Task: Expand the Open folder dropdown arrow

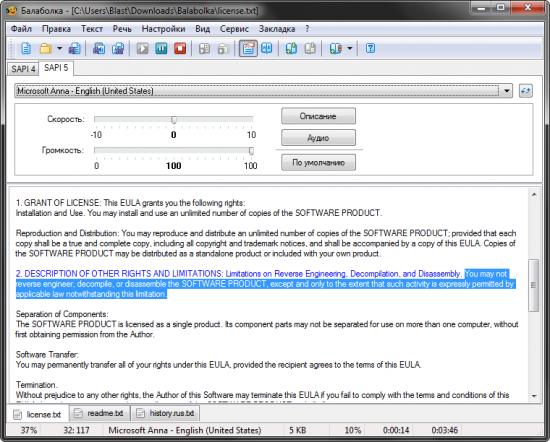Action: pyautogui.click(x=60, y=48)
